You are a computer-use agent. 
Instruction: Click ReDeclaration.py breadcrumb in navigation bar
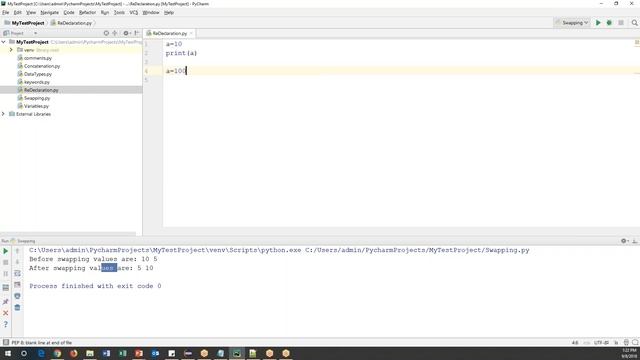(x=71, y=23)
